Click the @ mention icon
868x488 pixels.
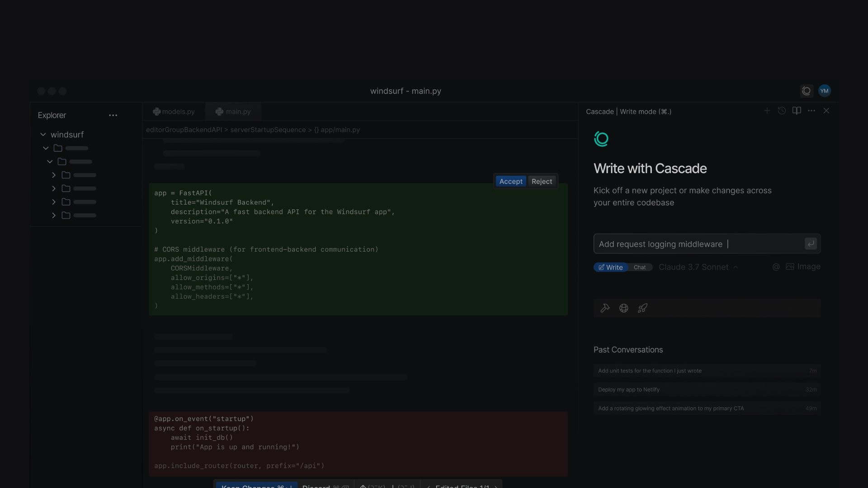776,267
